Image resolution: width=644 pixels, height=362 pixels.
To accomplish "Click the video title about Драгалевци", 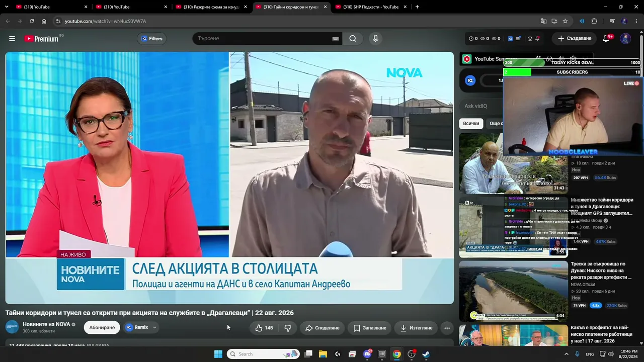I will click(149, 313).
